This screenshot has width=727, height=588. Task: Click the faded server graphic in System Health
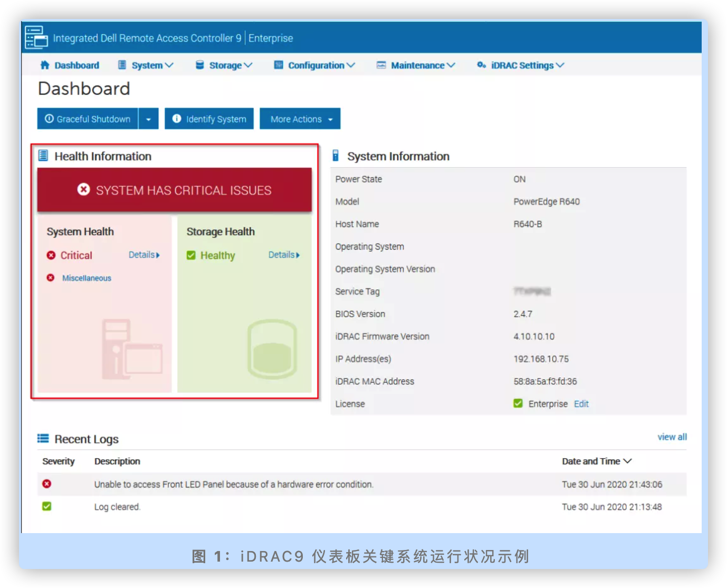(x=132, y=349)
